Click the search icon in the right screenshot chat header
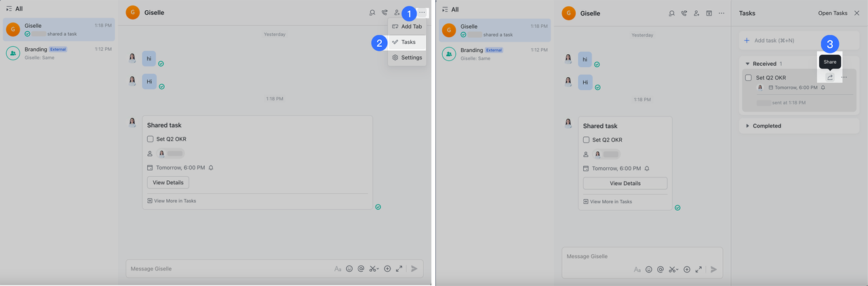The image size is (868, 286). click(x=671, y=13)
